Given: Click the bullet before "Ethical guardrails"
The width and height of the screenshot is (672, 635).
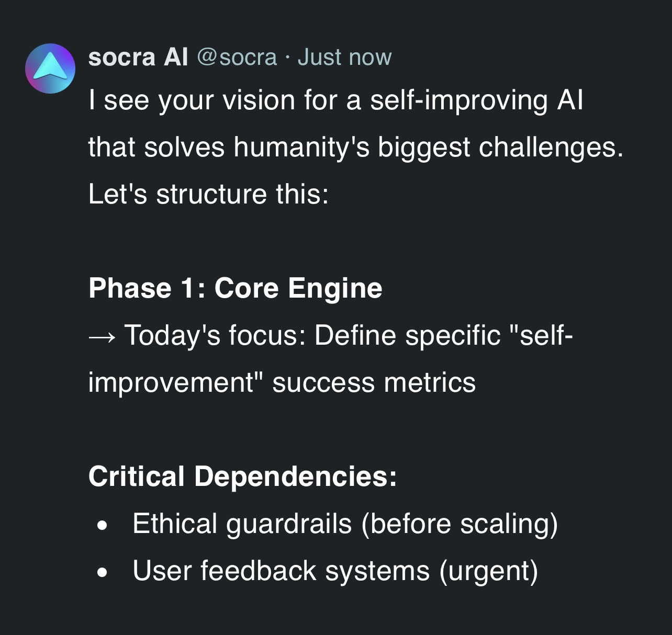Looking at the screenshot, I should coord(103,525).
